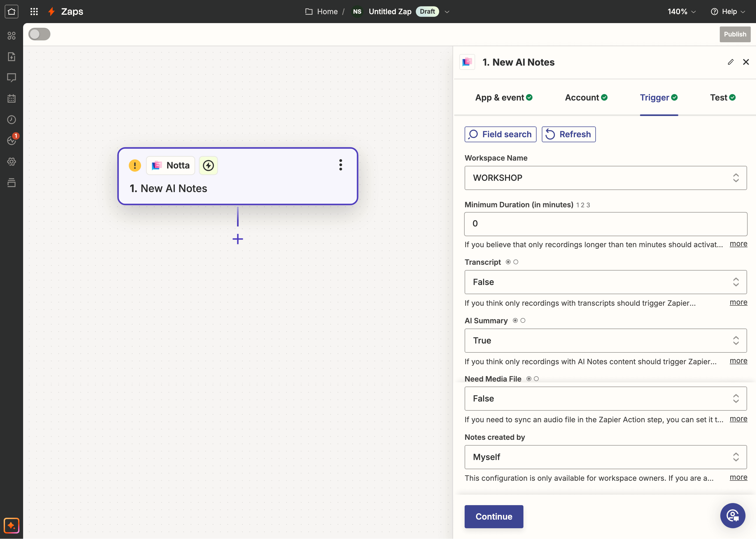Click the Help question mark icon
The image size is (756, 539).
(x=714, y=12)
